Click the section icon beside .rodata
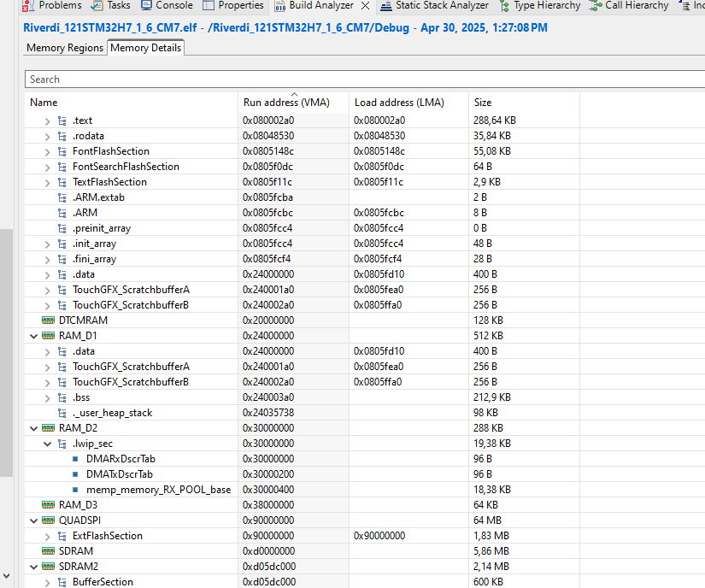Viewport: 705px width, 588px height. (61, 135)
